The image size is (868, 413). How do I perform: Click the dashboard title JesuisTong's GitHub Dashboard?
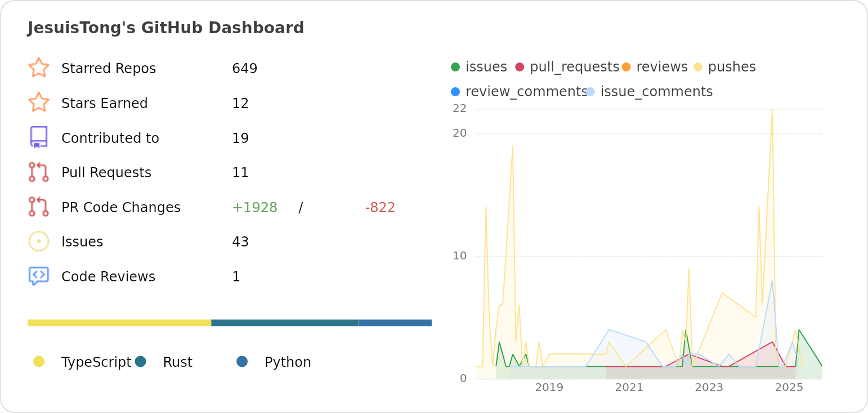click(x=166, y=28)
